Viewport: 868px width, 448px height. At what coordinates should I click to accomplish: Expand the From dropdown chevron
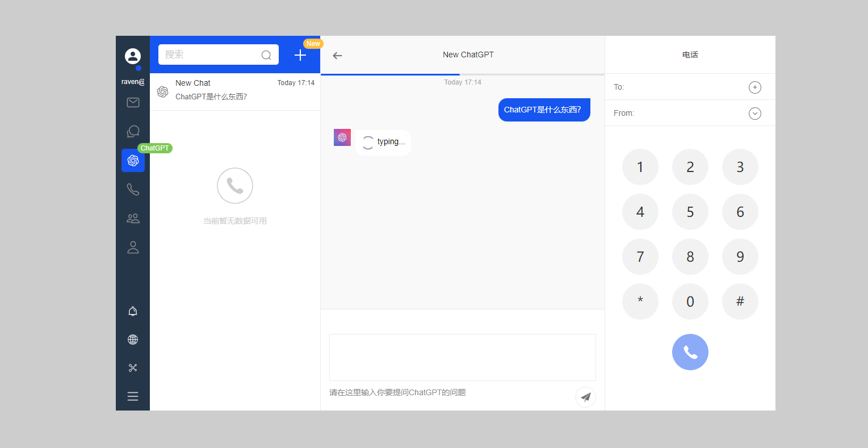pos(755,114)
